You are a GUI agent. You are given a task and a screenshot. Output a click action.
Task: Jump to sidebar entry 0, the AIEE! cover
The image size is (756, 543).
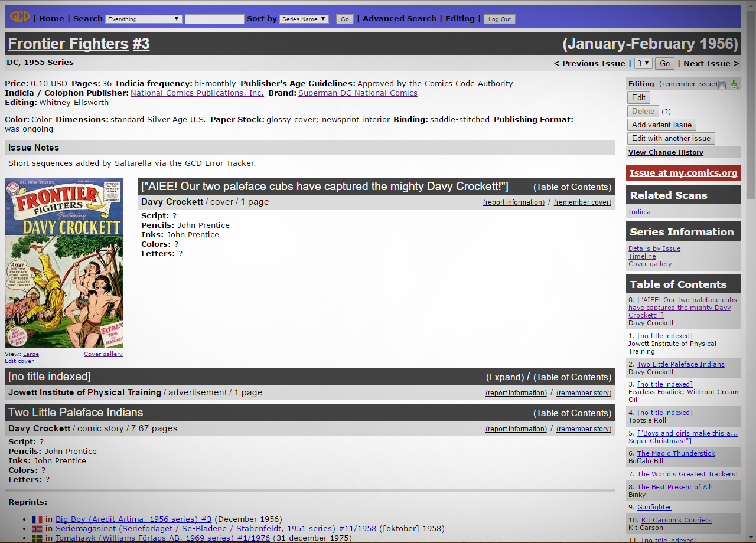pos(683,308)
